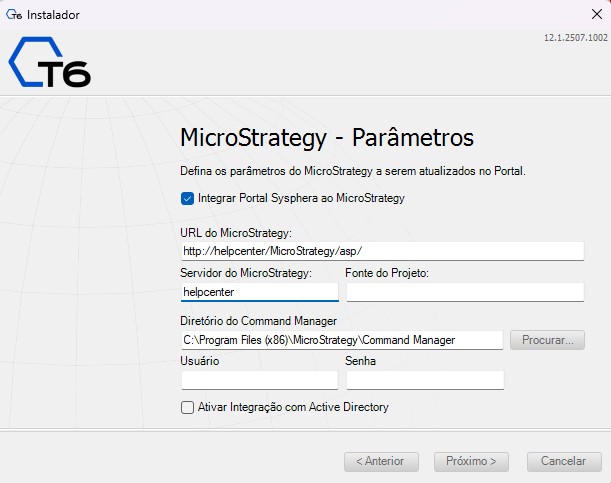Click the URL do MicroStrategy label

click(x=236, y=233)
